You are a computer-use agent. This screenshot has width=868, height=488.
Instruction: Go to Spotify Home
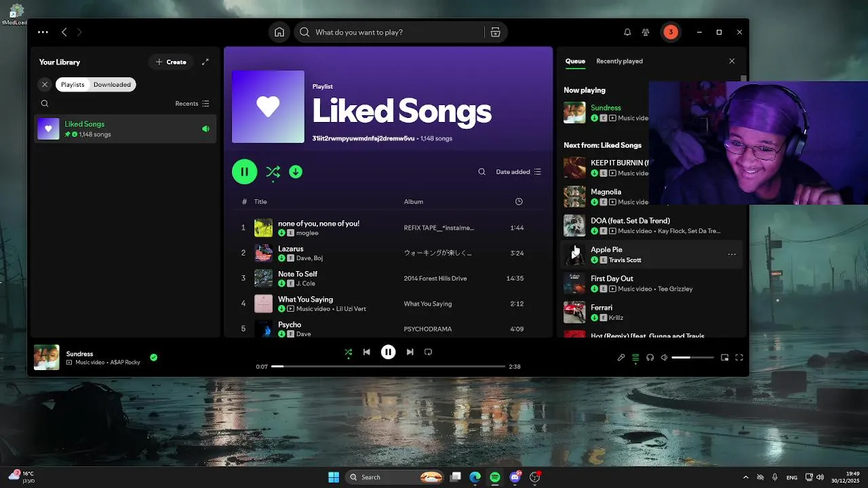(279, 32)
